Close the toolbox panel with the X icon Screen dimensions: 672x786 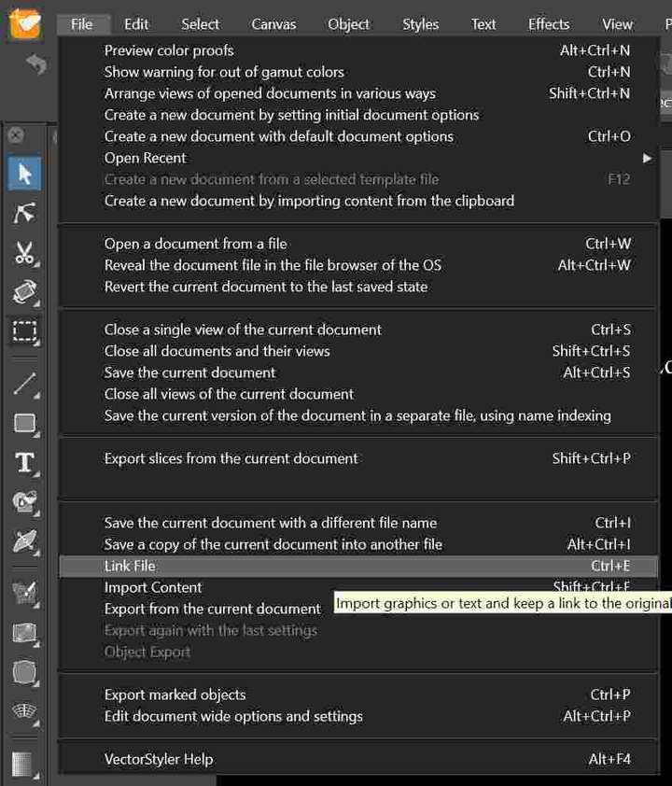click(16, 135)
